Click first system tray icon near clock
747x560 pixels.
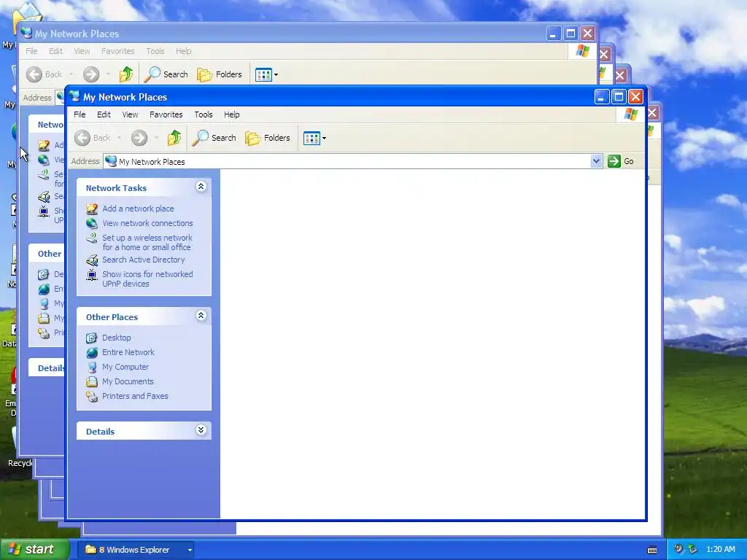pyautogui.click(x=679, y=549)
